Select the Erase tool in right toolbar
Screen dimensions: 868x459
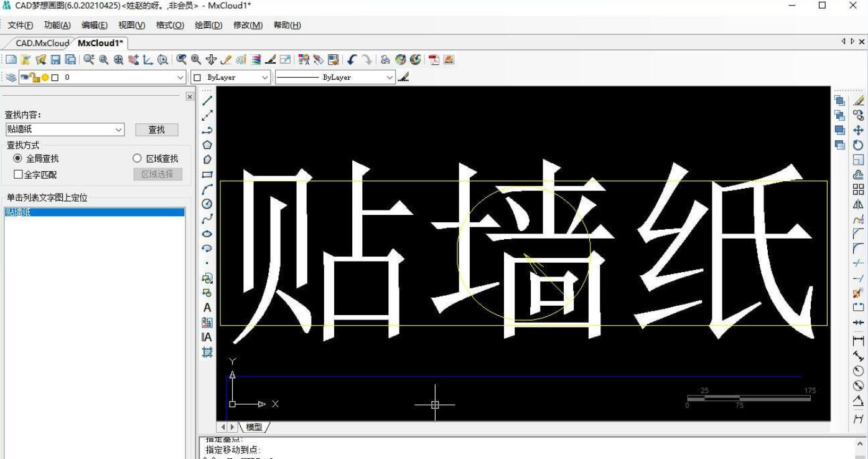coord(859,100)
